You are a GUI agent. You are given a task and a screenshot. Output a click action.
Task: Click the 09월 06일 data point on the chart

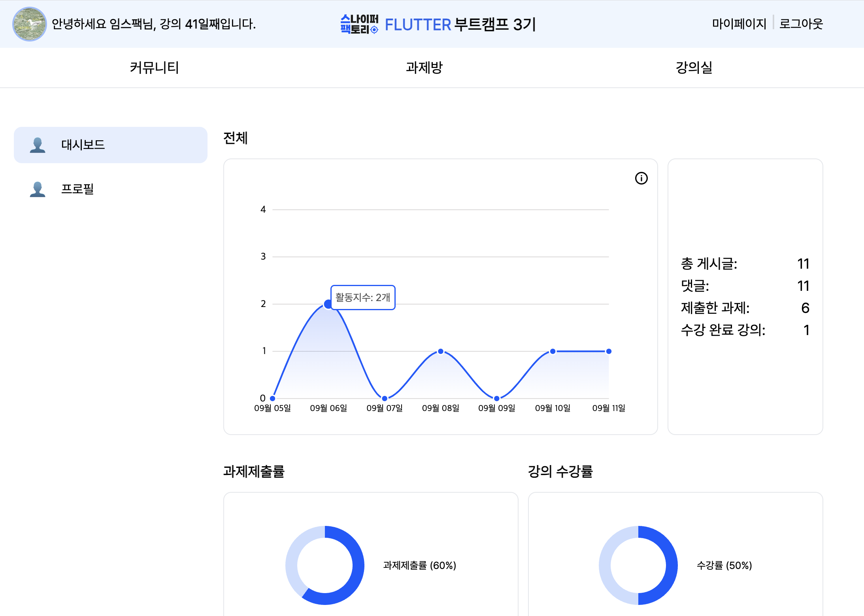point(328,303)
